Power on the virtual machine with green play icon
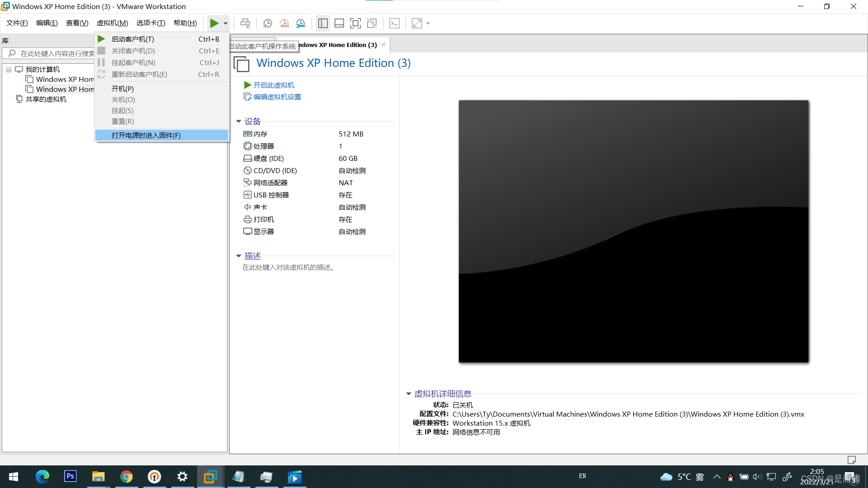This screenshot has height=488, width=868. (x=215, y=23)
